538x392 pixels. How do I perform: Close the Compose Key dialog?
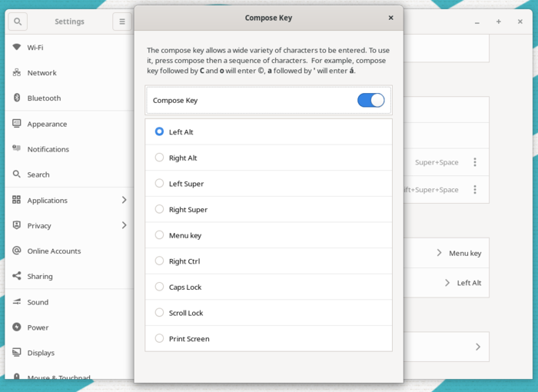coord(390,18)
